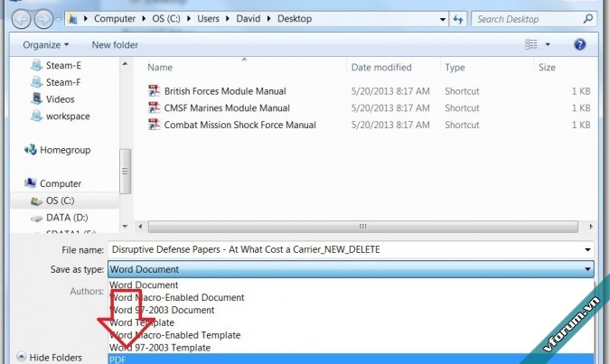Click the Back navigation arrow button
The height and width of the screenshot is (364, 610).
tap(21, 19)
